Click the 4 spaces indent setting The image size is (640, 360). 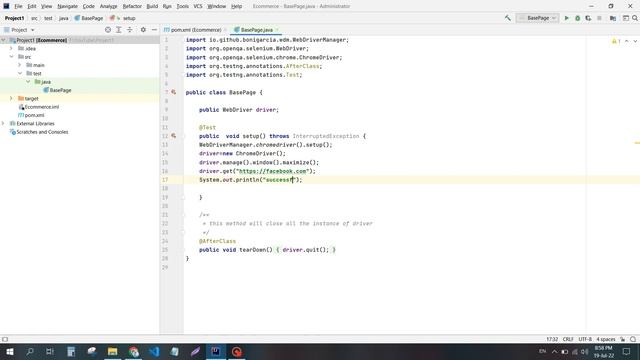coord(606,339)
